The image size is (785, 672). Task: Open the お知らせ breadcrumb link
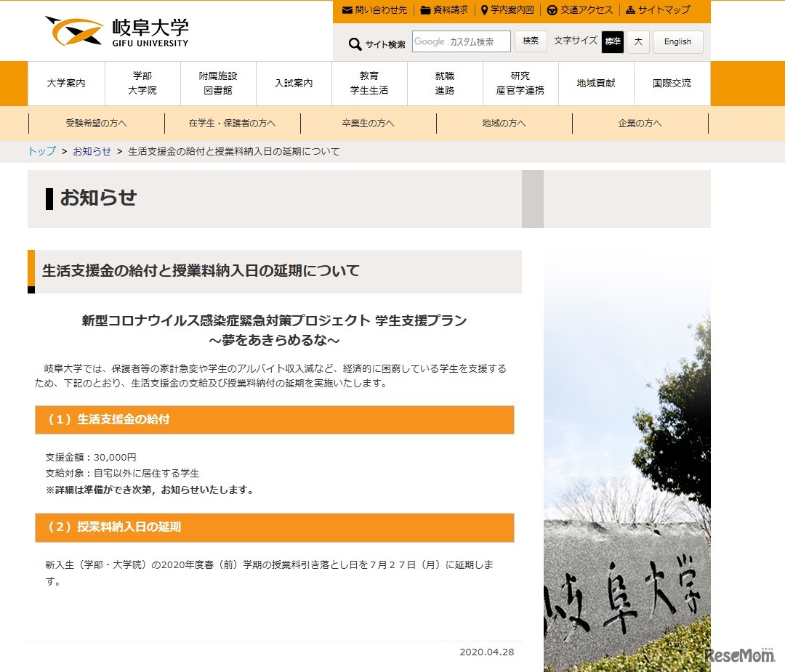click(92, 151)
